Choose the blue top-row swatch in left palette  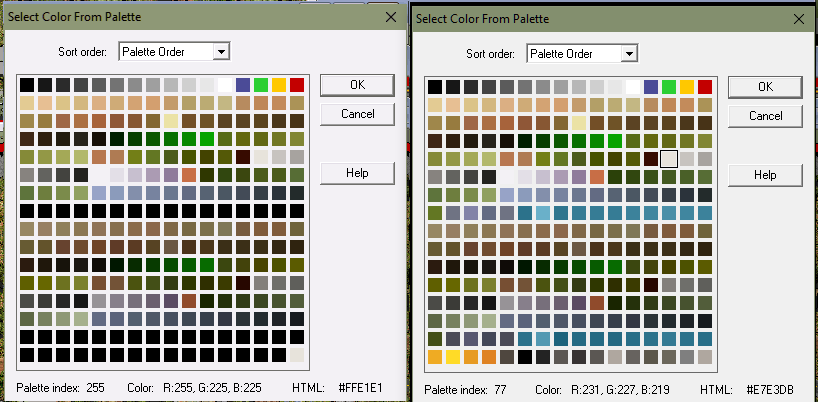pyautogui.click(x=243, y=85)
